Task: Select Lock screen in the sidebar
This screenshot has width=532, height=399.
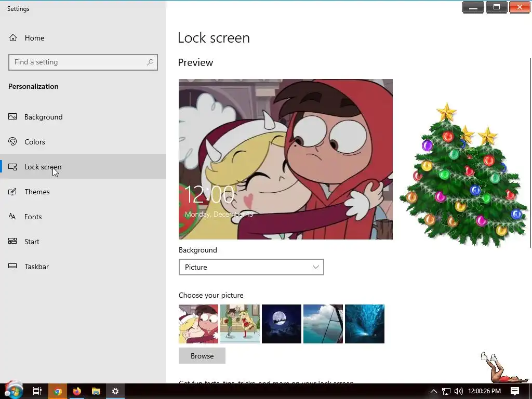Action: click(83, 167)
